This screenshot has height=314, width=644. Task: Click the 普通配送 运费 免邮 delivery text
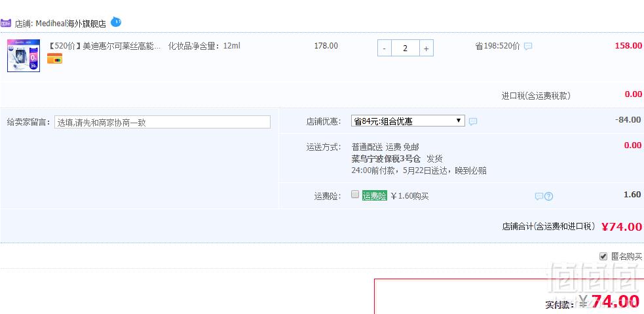click(385, 147)
